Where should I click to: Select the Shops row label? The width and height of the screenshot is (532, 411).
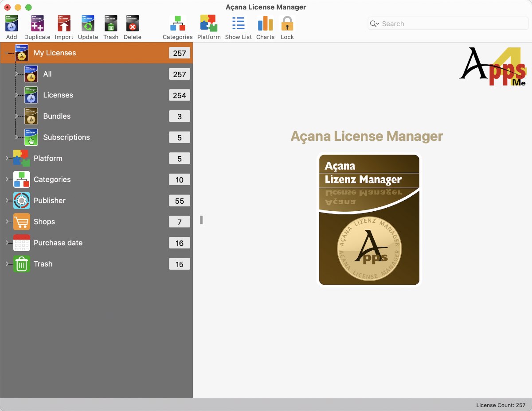[44, 221]
